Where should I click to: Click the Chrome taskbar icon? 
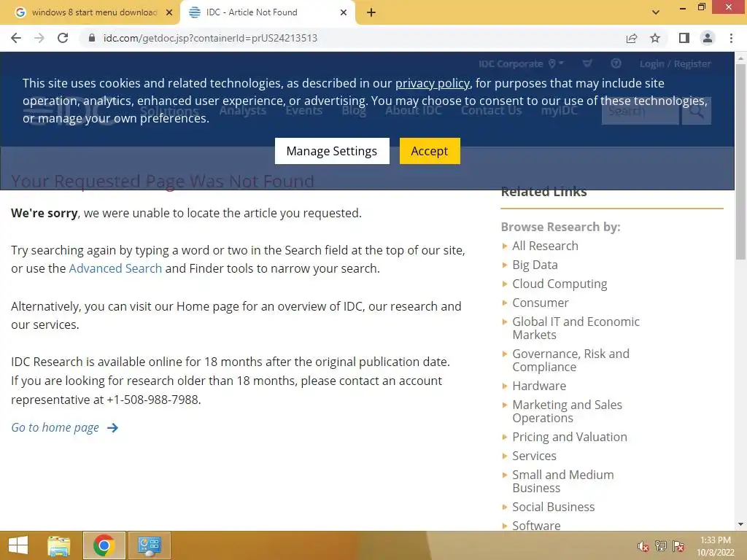(x=104, y=545)
